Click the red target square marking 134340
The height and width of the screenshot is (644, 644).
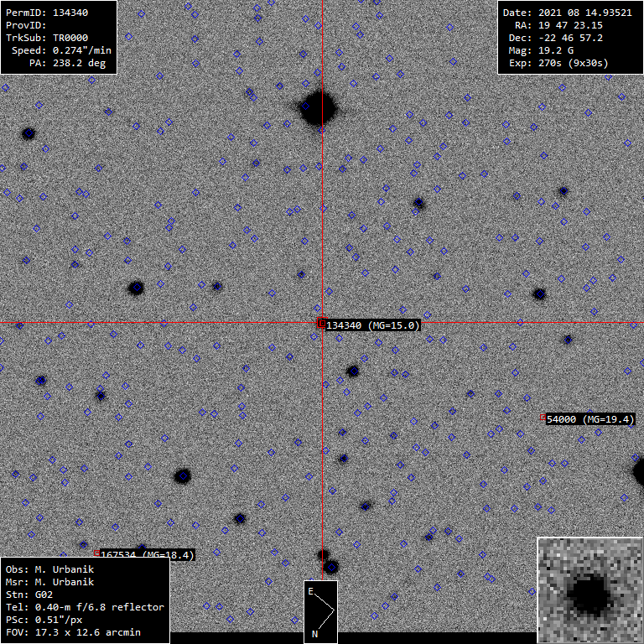click(322, 323)
